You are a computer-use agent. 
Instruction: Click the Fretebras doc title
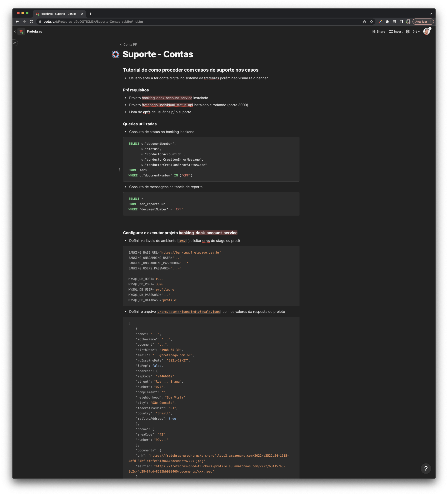coord(34,31)
